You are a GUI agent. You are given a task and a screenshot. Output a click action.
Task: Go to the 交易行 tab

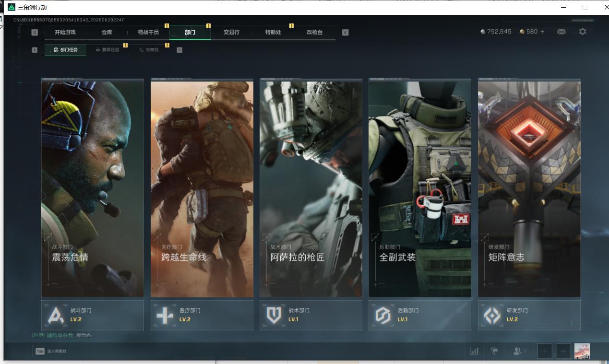(231, 32)
